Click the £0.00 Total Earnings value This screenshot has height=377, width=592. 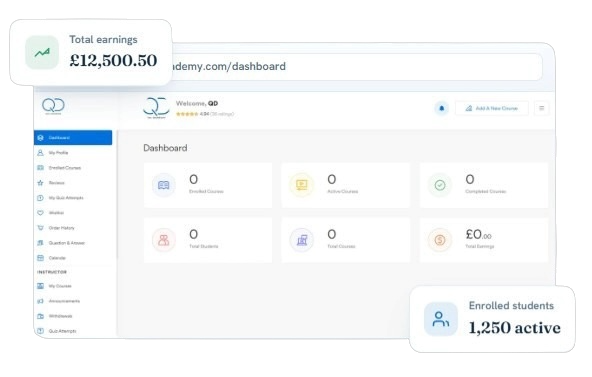(x=478, y=234)
